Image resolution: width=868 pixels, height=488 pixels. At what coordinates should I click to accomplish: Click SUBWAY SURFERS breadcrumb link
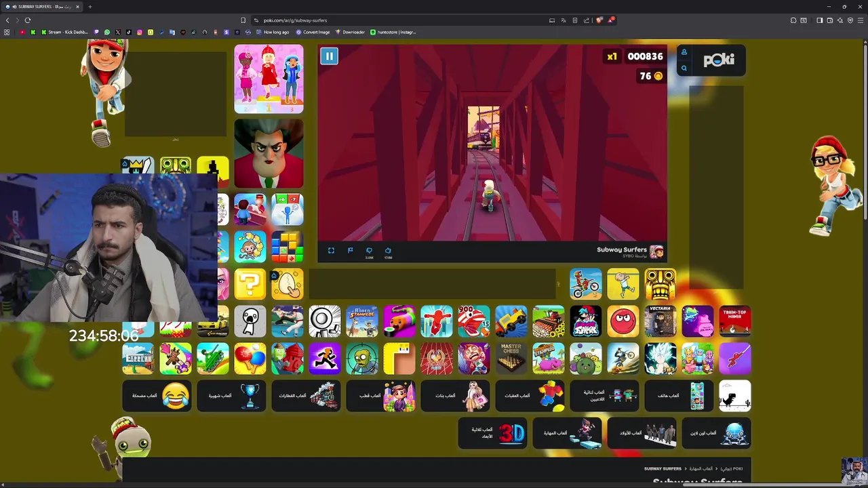[x=663, y=469]
